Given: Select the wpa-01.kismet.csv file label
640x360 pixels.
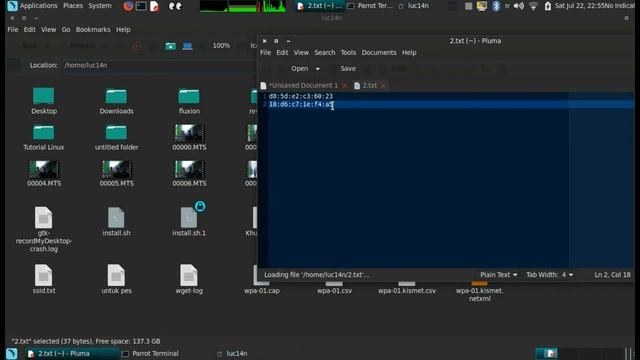Looking at the screenshot, I should coord(407,291).
